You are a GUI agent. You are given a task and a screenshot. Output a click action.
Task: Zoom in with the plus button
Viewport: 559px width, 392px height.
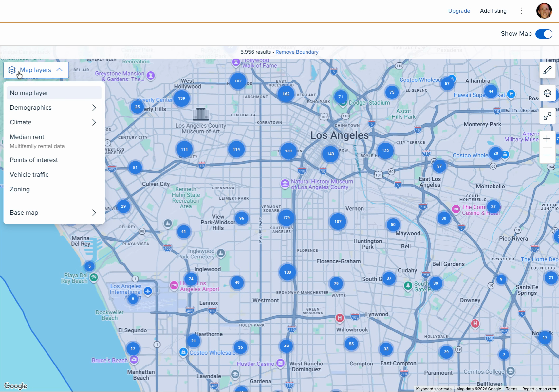point(547,139)
